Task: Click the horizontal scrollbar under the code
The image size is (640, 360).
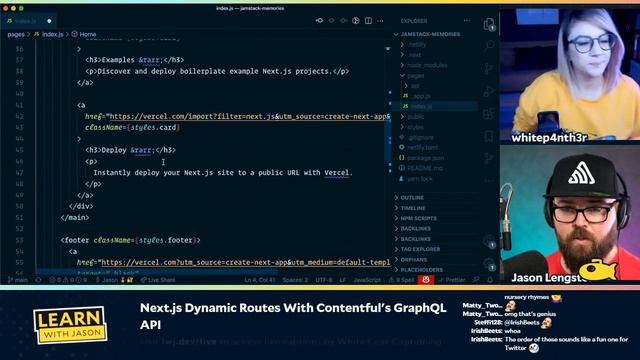Action: (x=157, y=271)
